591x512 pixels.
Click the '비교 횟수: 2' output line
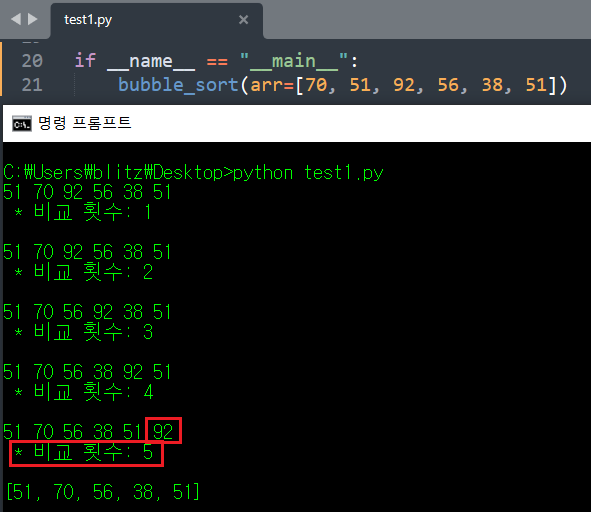click(83, 272)
